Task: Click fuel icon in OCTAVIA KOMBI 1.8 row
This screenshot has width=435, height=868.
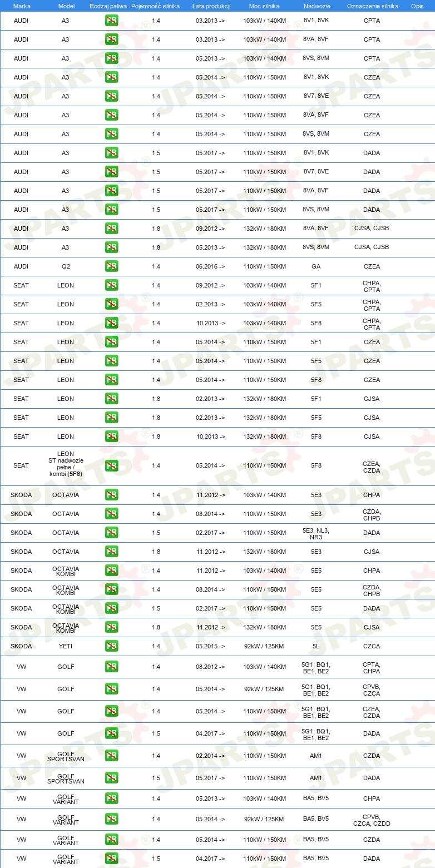Action: tap(111, 627)
